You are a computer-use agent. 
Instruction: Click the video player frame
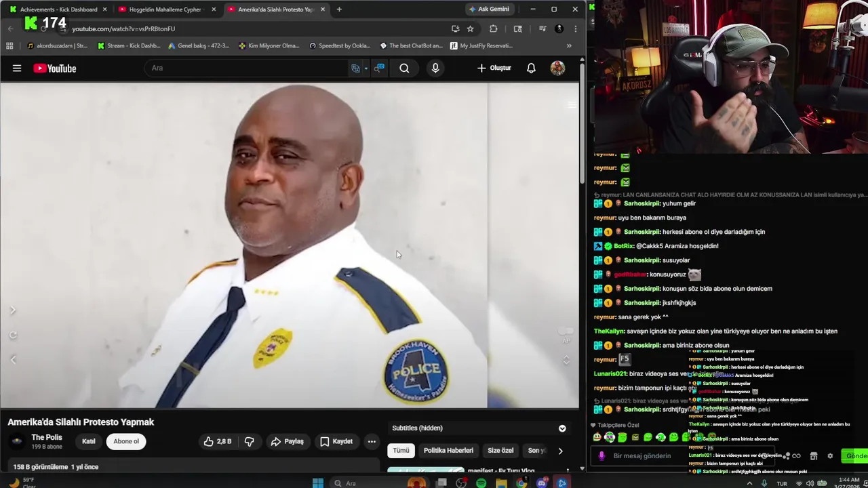tap(290, 245)
